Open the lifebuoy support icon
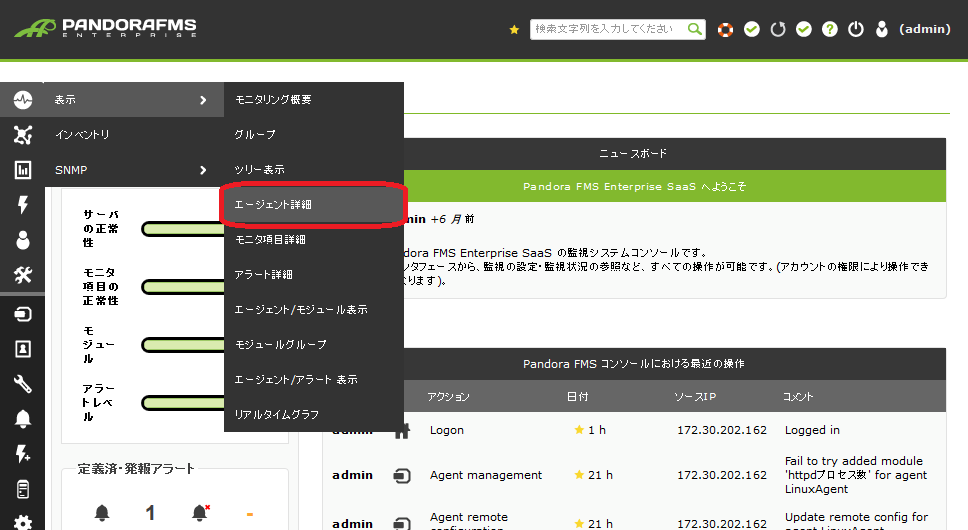Image resolution: width=968 pixels, height=530 pixels. [x=725, y=29]
